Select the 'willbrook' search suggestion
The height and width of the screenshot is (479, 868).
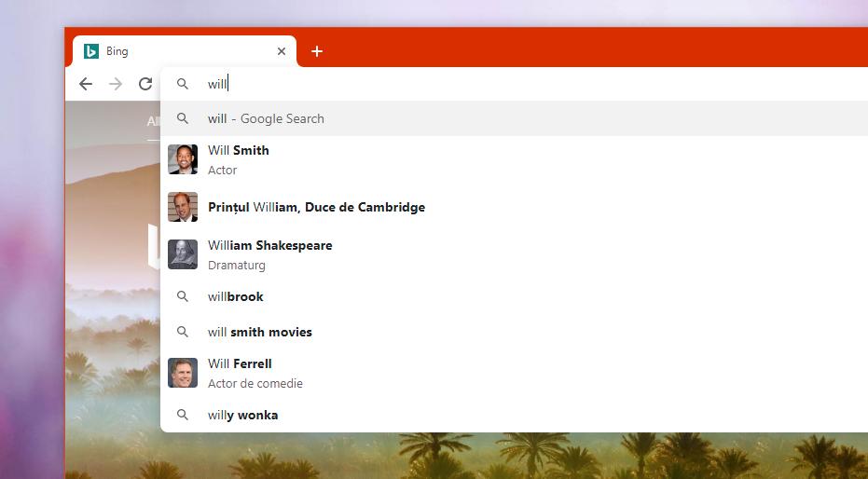(514, 296)
